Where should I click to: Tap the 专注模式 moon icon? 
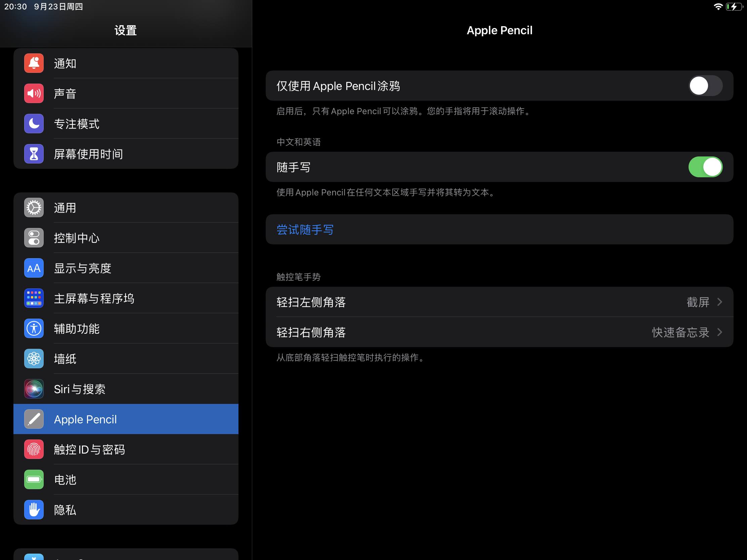click(34, 124)
